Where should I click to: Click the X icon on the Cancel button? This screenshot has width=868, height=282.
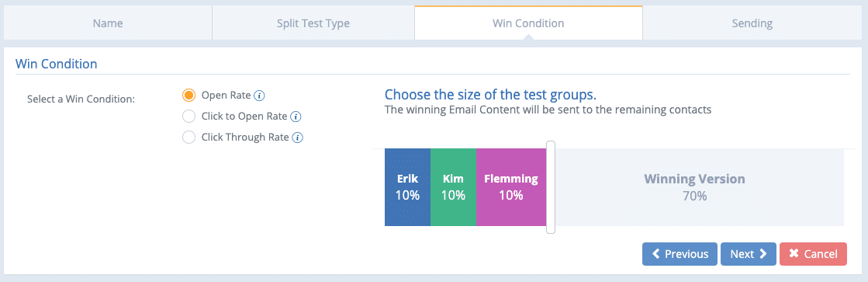coord(794,254)
